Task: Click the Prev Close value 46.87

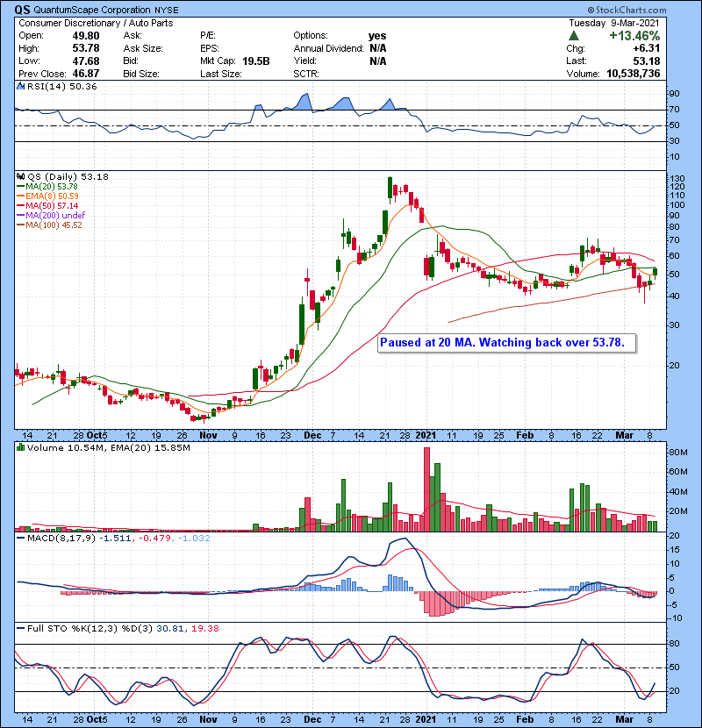Action: click(x=86, y=74)
